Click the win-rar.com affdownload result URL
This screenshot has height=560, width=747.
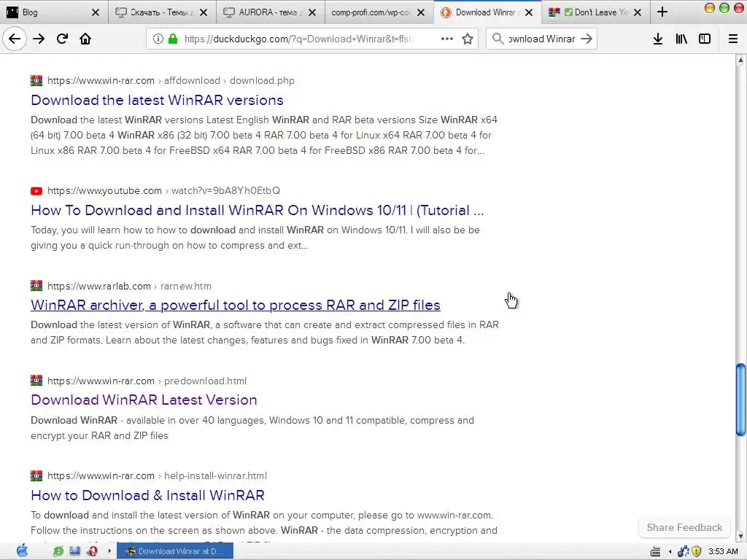(171, 80)
